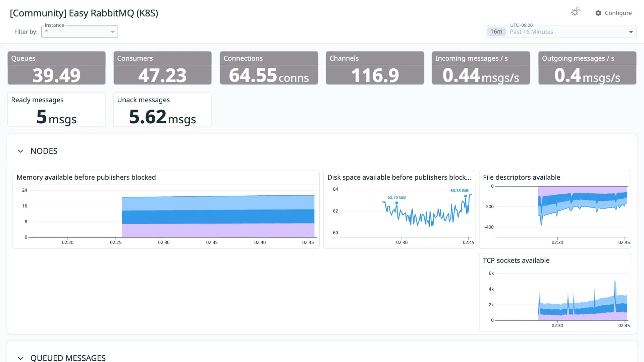Click the 16m time range badge
644x362 pixels.
pyautogui.click(x=496, y=32)
